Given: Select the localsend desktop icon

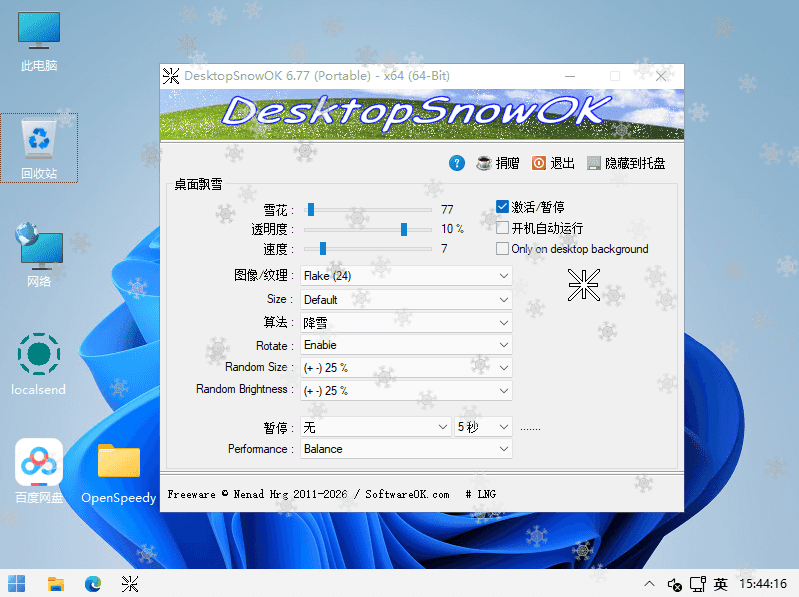Looking at the screenshot, I should coord(39,365).
